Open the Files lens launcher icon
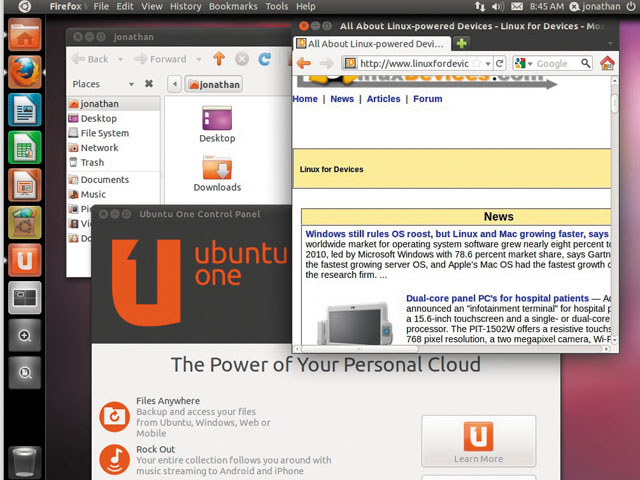640x480 pixels. (24, 373)
